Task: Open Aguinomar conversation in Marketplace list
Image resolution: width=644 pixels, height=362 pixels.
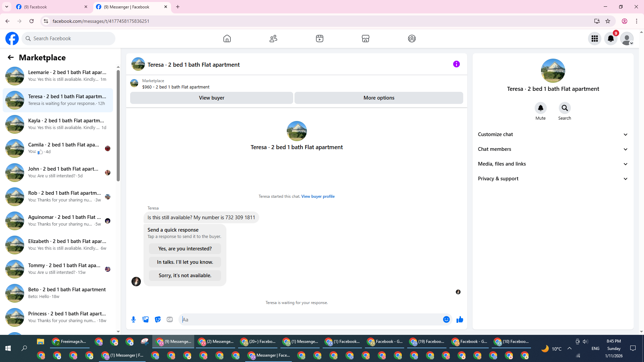Action: click(x=58, y=221)
